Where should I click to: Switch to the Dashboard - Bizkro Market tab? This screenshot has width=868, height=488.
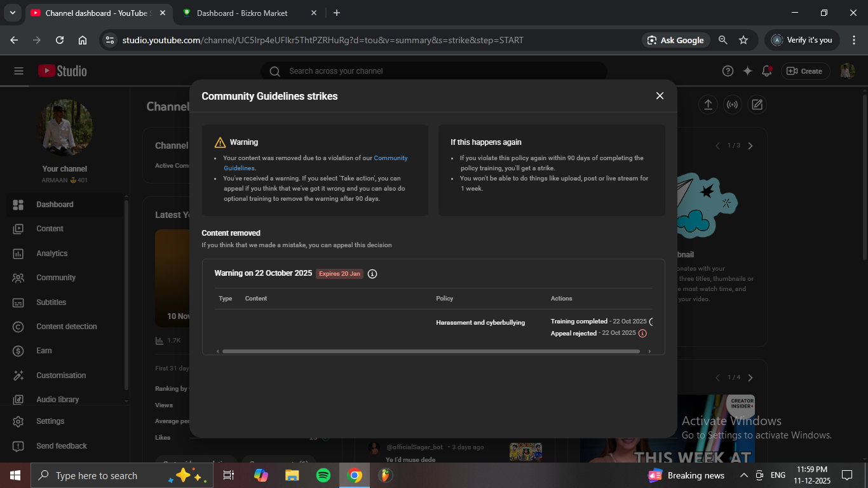(241, 13)
